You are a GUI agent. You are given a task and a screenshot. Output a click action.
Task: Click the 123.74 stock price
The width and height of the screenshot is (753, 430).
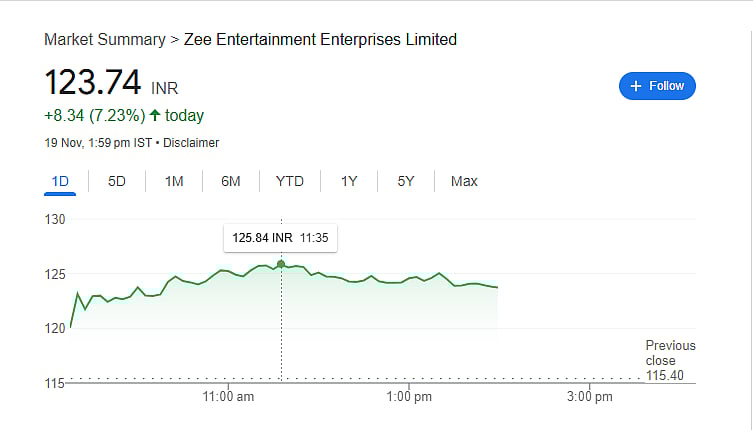point(94,84)
